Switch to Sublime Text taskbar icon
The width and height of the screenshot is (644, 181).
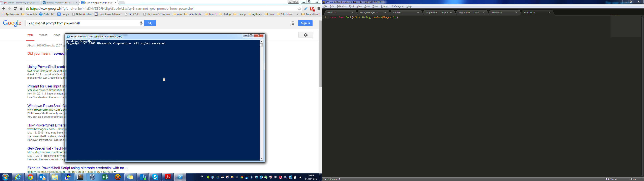pos(80,177)
